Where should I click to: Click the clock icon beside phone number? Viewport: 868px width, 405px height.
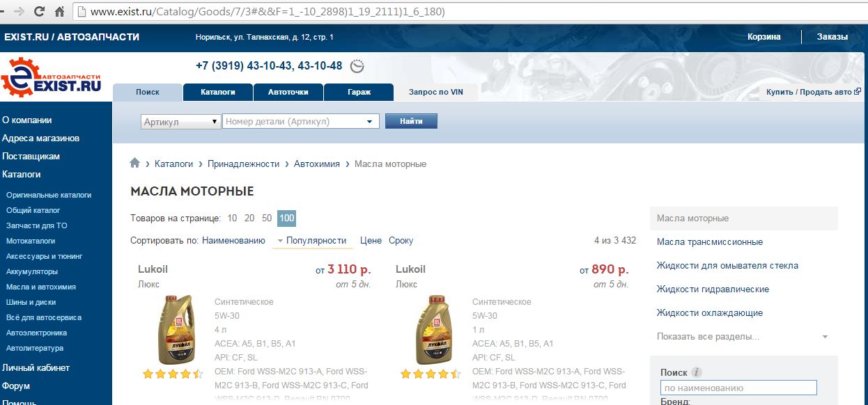[x=357, y=66]
